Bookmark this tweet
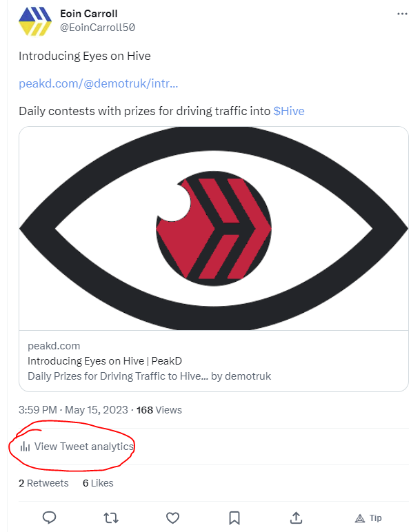This screenshot has width=420, height=532. click(234, 518)
